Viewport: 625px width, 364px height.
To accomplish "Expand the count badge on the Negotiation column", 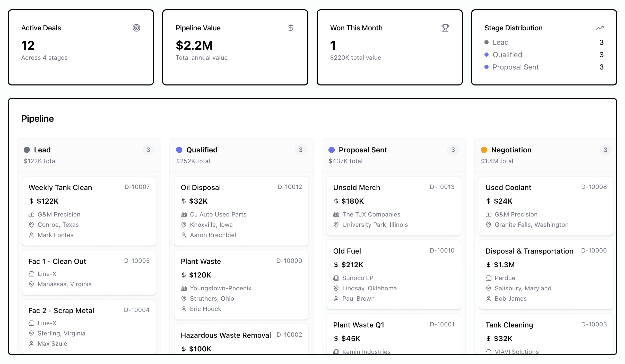I will (x=605, y=150).
